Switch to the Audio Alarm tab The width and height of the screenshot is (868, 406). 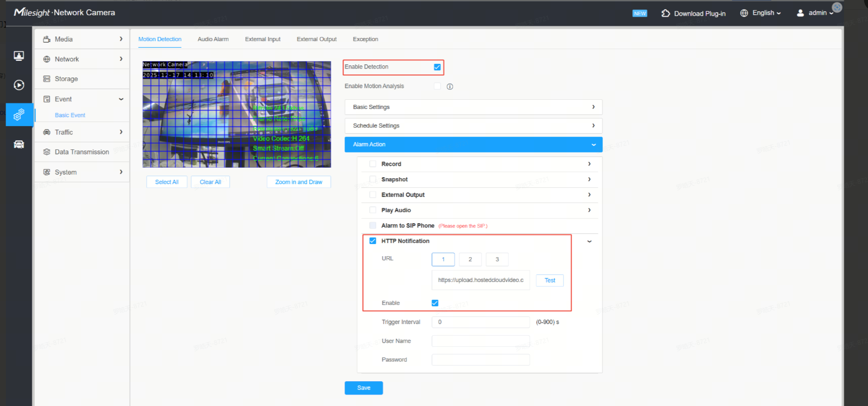tap(213, 39)
